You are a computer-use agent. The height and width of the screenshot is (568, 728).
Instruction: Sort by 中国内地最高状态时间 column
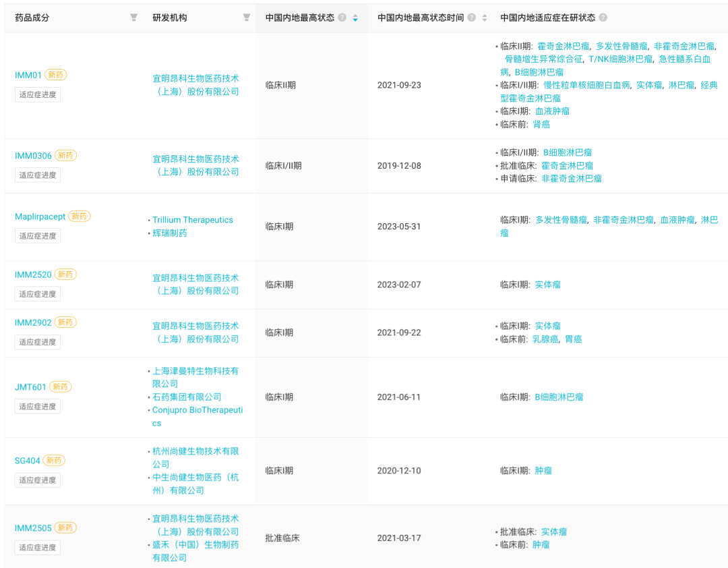[485, 18]
